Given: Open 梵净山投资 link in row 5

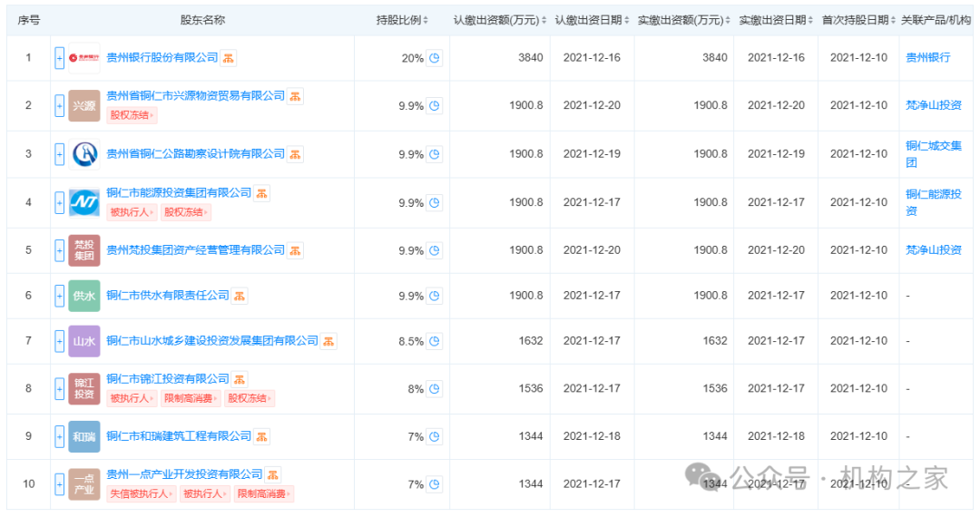Looking at the screenshot, I should coord(934,249).
